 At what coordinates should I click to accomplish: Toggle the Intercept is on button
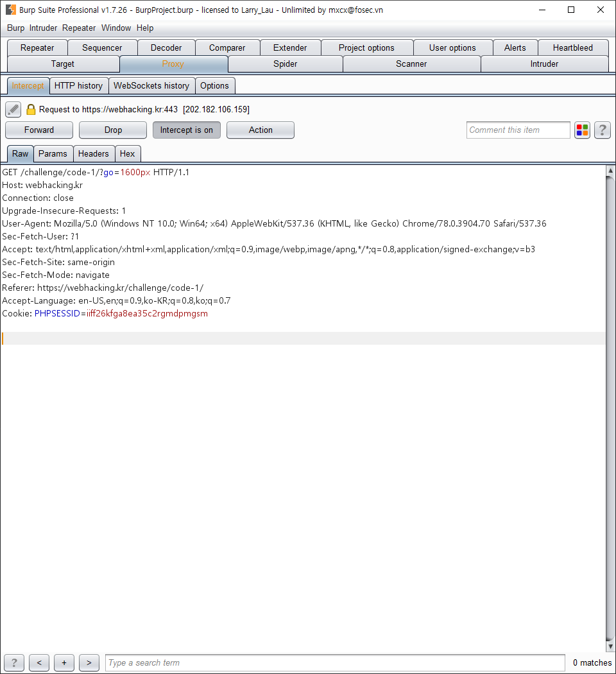click(x=187, y=130)
